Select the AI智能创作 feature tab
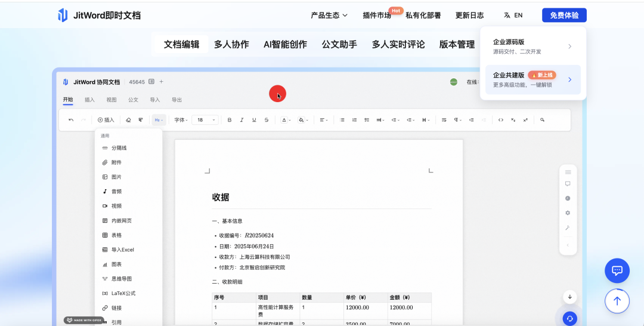 285,44
